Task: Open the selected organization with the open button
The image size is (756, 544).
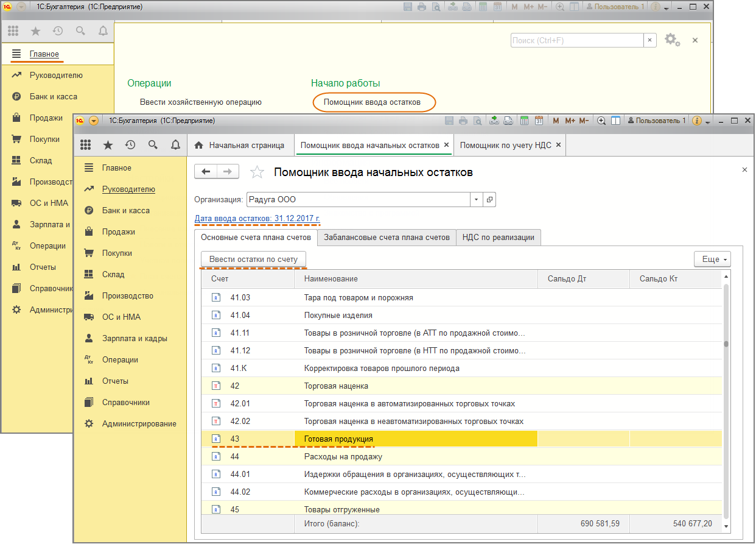Action: [x=489, y=199]
